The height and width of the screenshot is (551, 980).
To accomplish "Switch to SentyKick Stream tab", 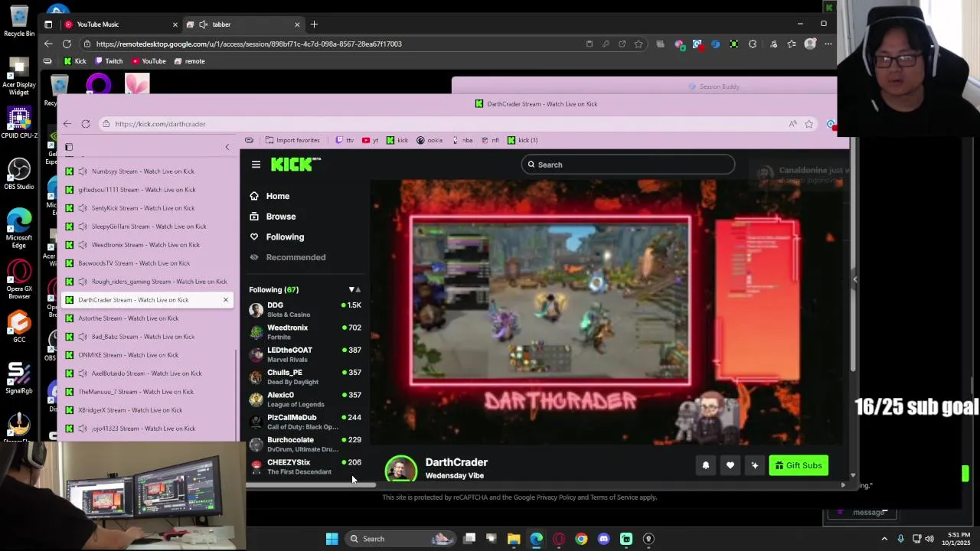I will (145, 208).
